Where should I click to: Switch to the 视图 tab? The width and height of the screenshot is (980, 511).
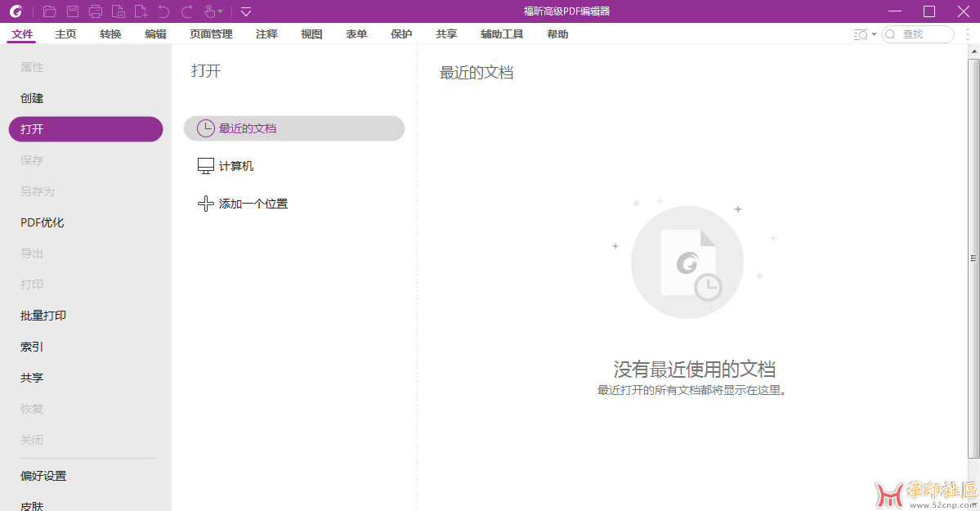tap(311, 34)
